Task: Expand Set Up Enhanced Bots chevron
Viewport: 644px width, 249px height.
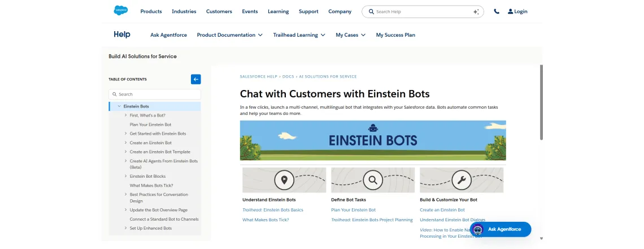Action: (x=125, y=228)
